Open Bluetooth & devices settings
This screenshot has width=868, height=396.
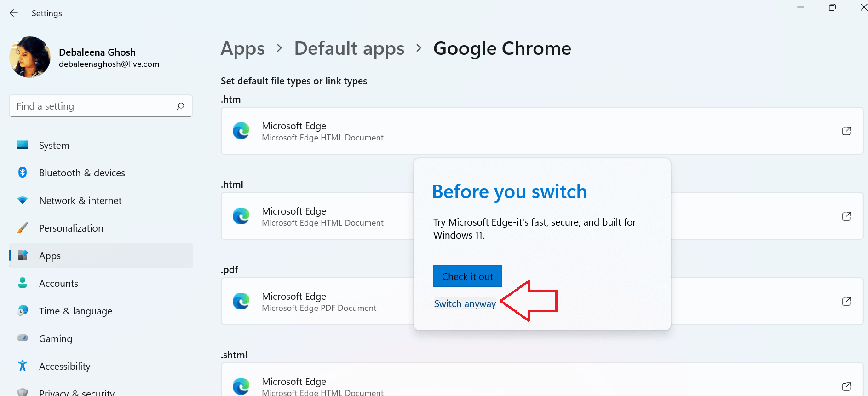82,173
